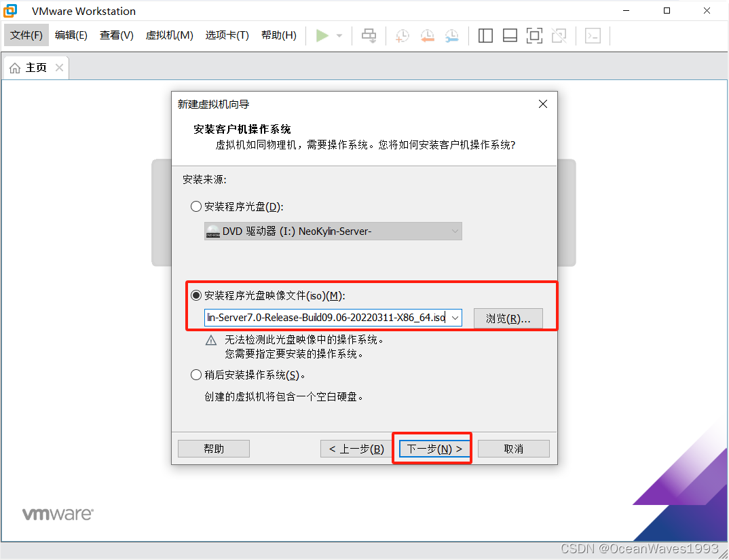Expand the ISO path combo box arrow
This screenshot has width=729, height=560.
(x=455, y=318)
